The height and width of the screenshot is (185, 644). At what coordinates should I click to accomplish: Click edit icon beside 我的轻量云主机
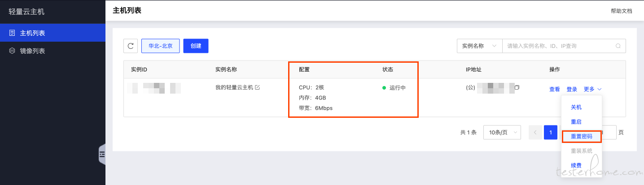coord(258,87)
